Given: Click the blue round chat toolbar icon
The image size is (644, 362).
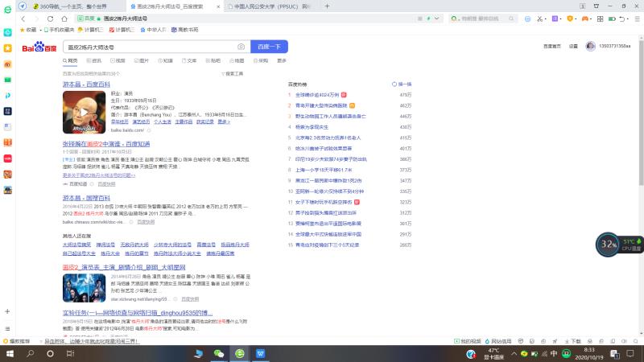Looking at the screenshot, I should coord(527,19).
